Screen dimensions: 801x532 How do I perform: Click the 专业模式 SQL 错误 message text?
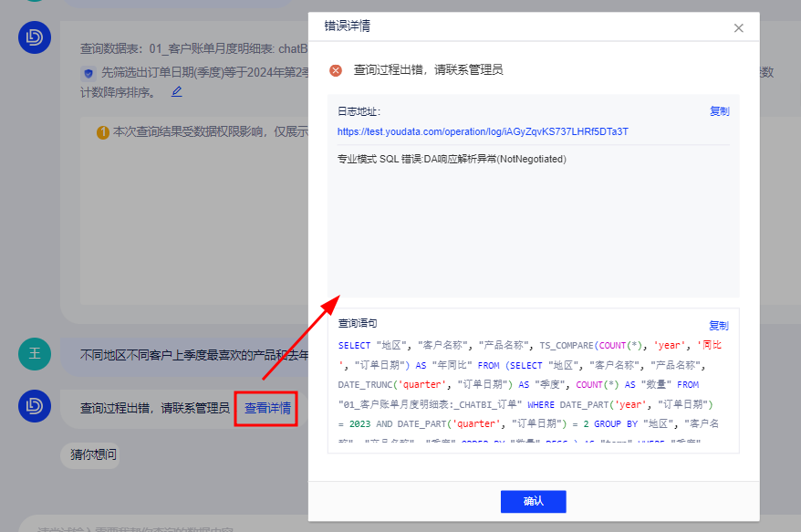point(452,160)
